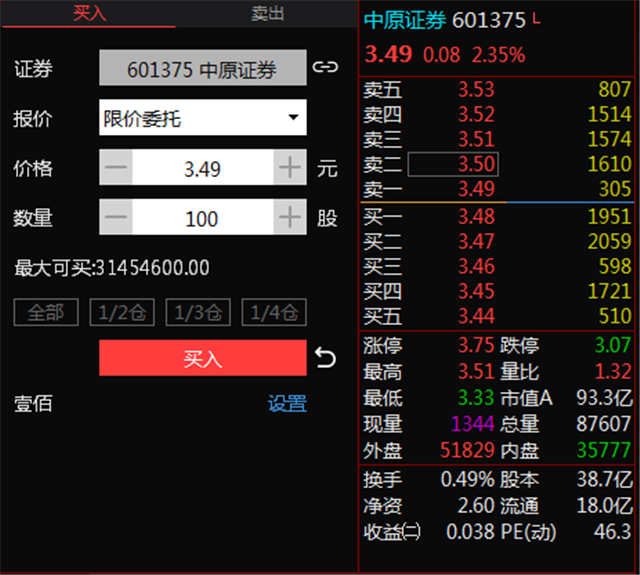Decrease the price with the minus button
The image size is (640, 575).
116,167
